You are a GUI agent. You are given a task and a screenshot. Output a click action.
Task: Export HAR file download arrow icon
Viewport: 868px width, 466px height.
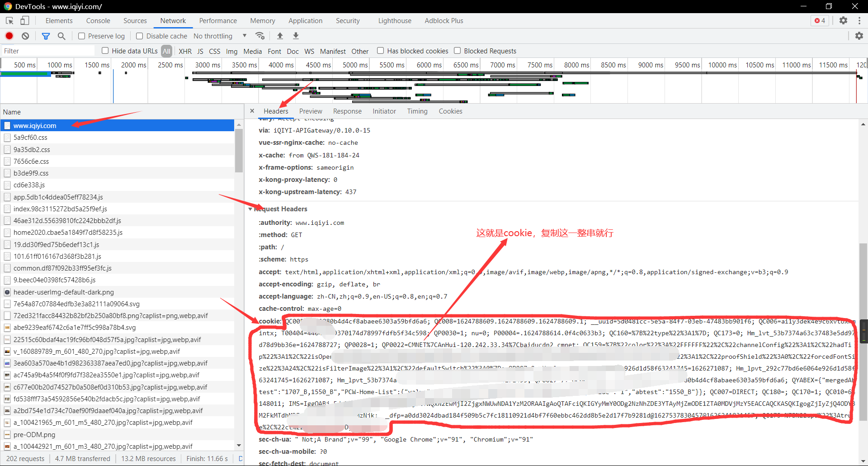(296, 36)
